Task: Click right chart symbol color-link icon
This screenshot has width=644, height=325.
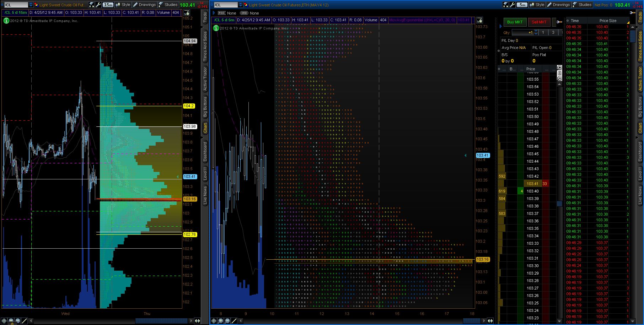Action: 246,5
